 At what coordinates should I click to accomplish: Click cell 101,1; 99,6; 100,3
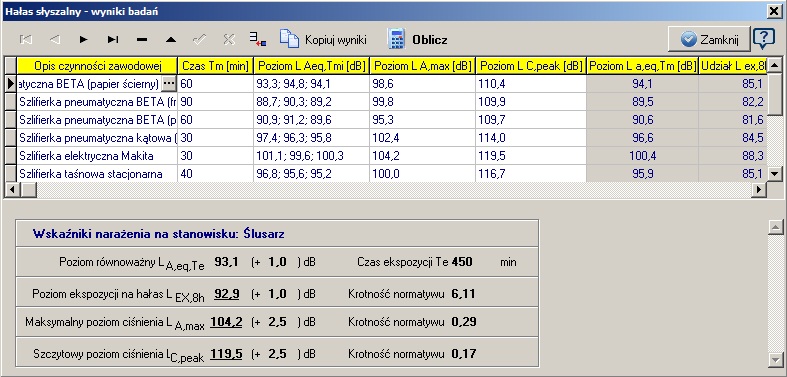(311, 156)
